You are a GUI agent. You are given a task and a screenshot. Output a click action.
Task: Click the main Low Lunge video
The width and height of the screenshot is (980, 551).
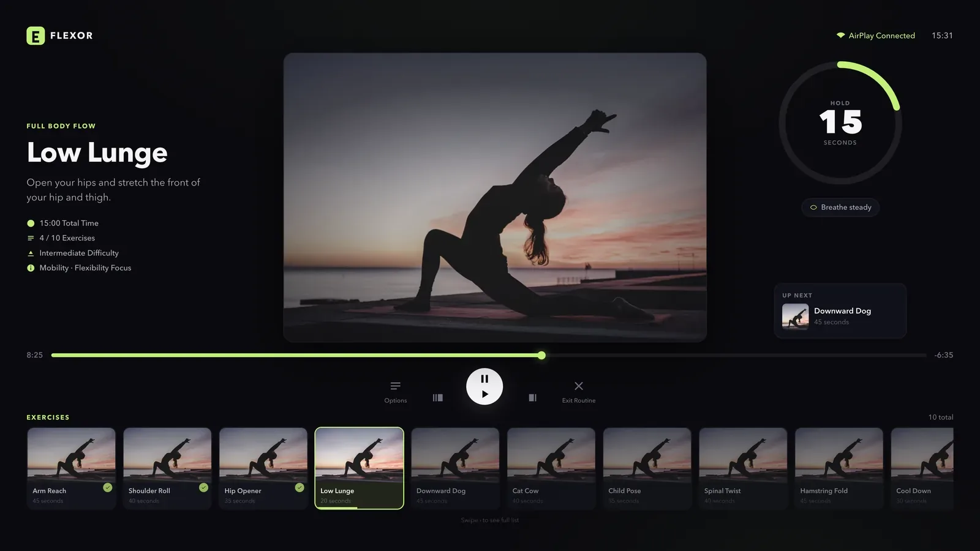pyautogui.click(x=495, y=197)
